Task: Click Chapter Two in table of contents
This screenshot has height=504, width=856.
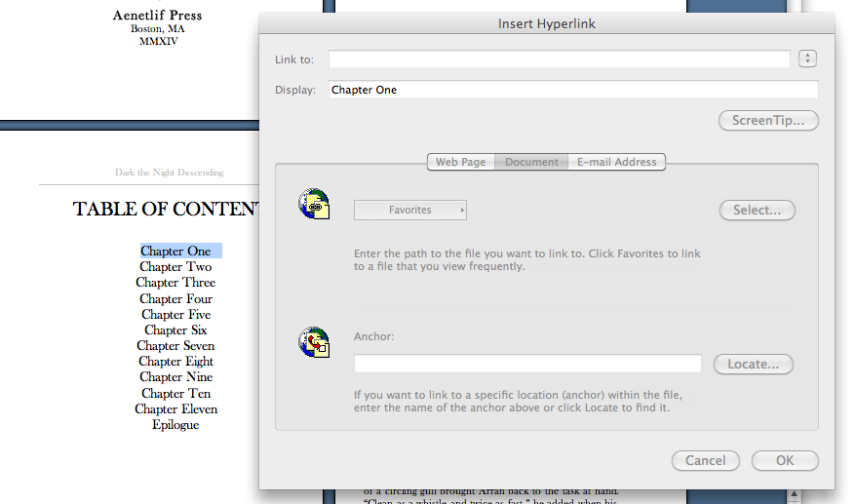Action: point(175,267)
